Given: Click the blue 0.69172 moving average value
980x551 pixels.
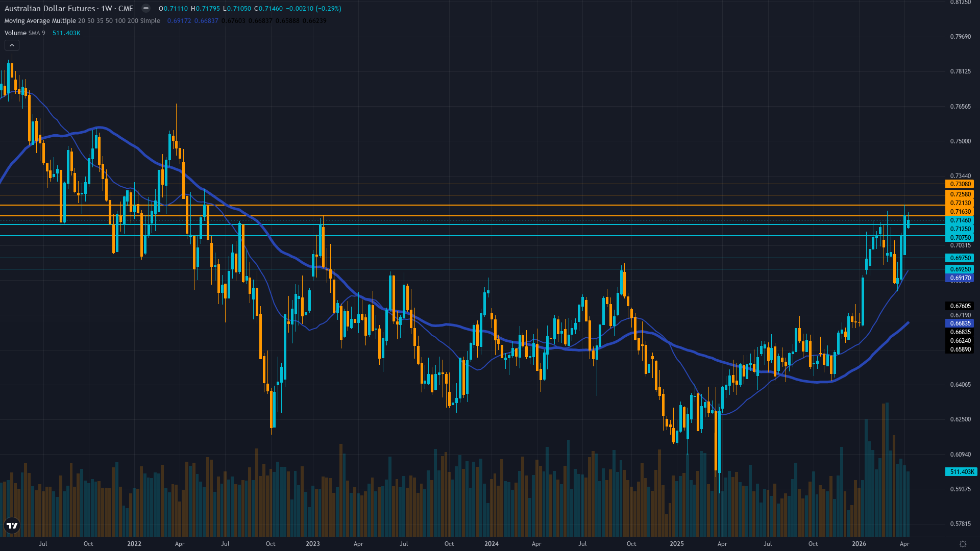Looking at the screenshot, I should point(179,21).
